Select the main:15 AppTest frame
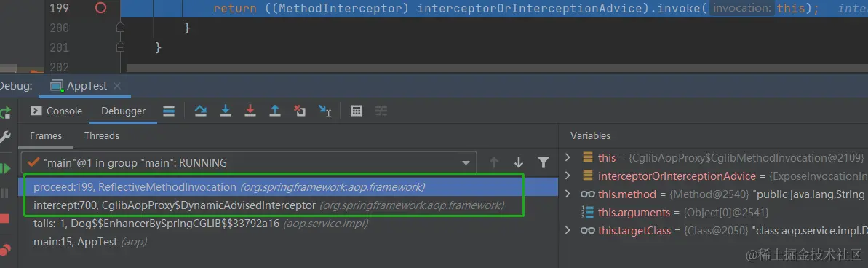Viewport: 868px width, 268px height. (x=288, y=242)
